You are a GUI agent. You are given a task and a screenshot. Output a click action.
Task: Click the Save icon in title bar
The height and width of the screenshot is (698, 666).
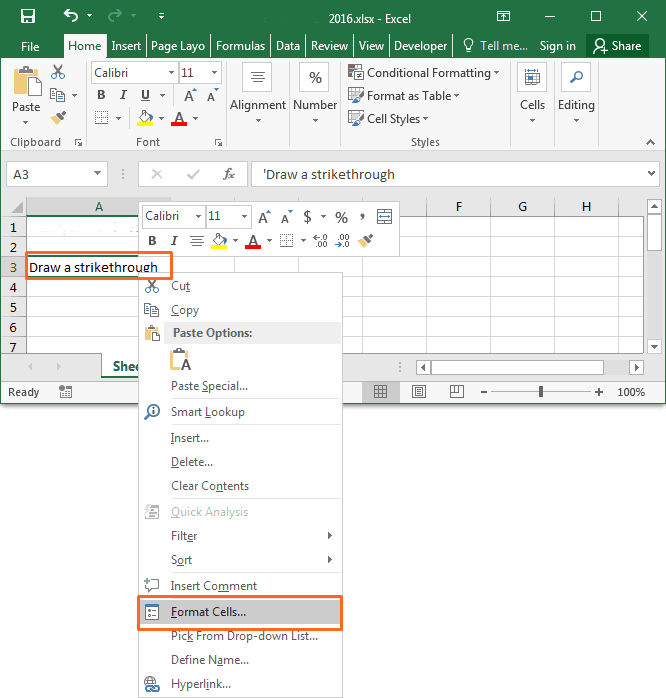click(x=28, y=16)
